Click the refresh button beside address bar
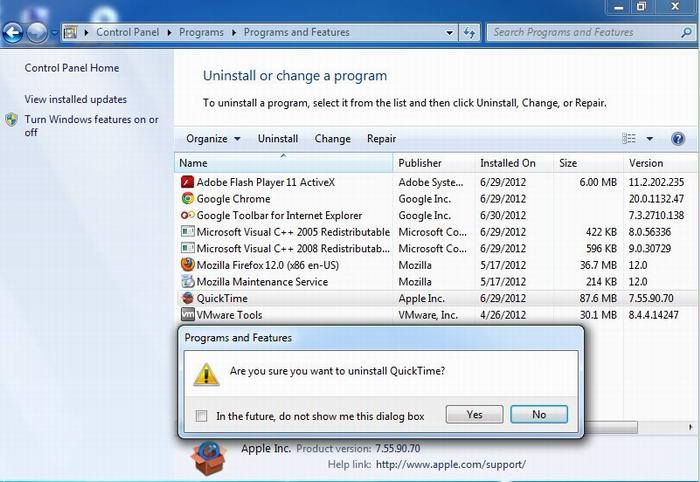Screen dimensions: 700x482 point(469,32)
